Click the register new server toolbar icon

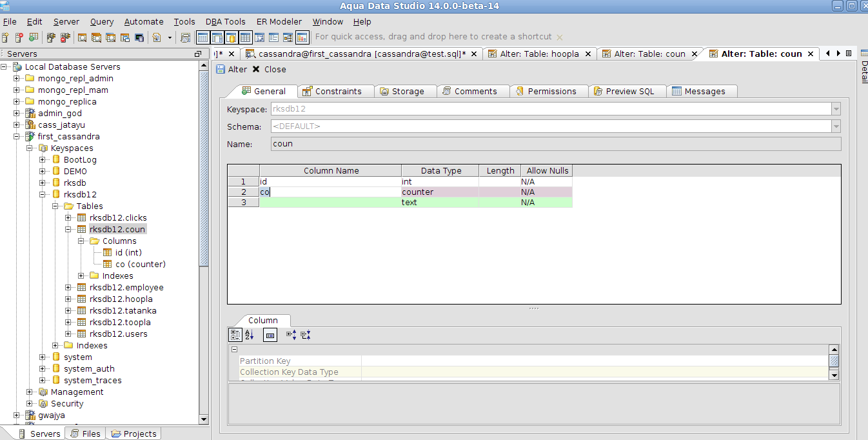coord(5,37)
